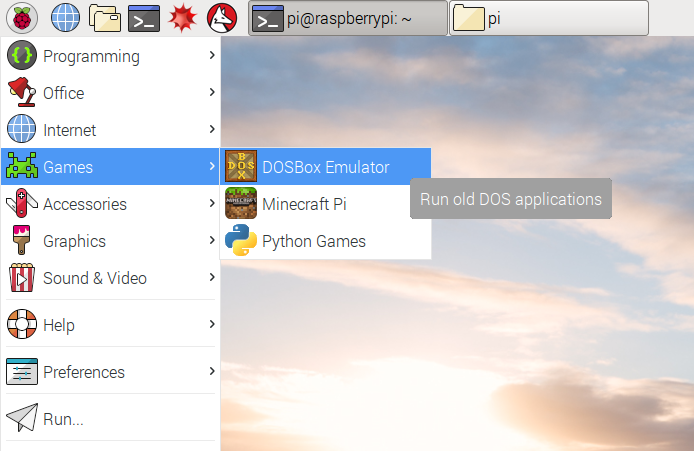Open the File Manager folders icon in taskbar
The height and width of the screenshot is (451, 694).
tap(105, 18)
